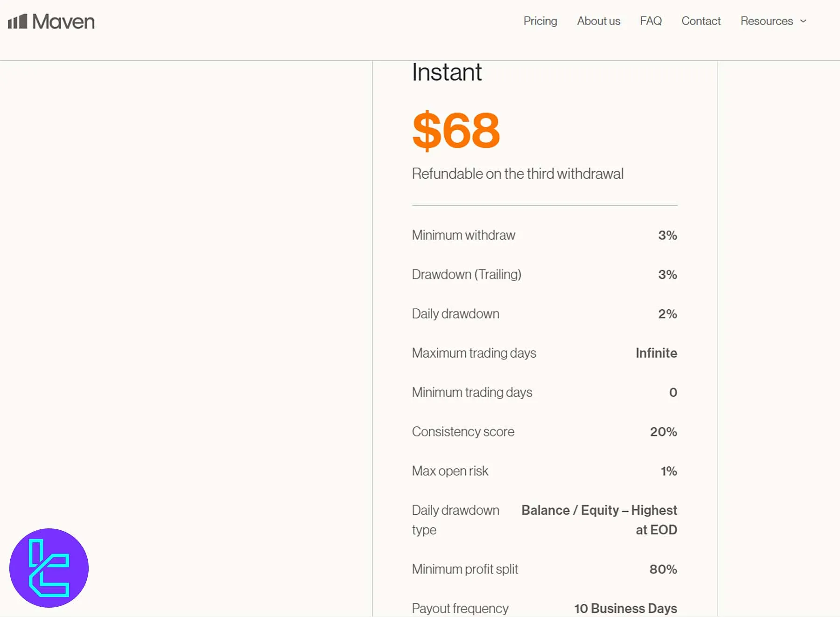
Task: Open the Resources menu
Action: tap(766, 21)
